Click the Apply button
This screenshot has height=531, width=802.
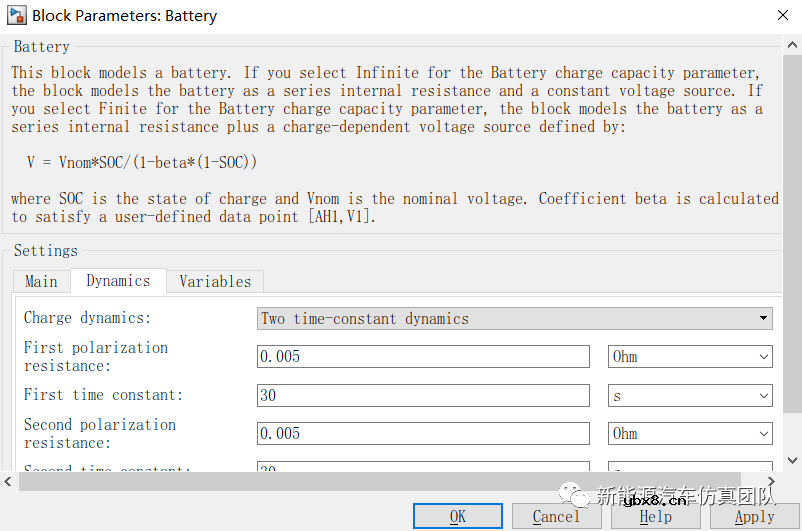(x=754, y=516)
